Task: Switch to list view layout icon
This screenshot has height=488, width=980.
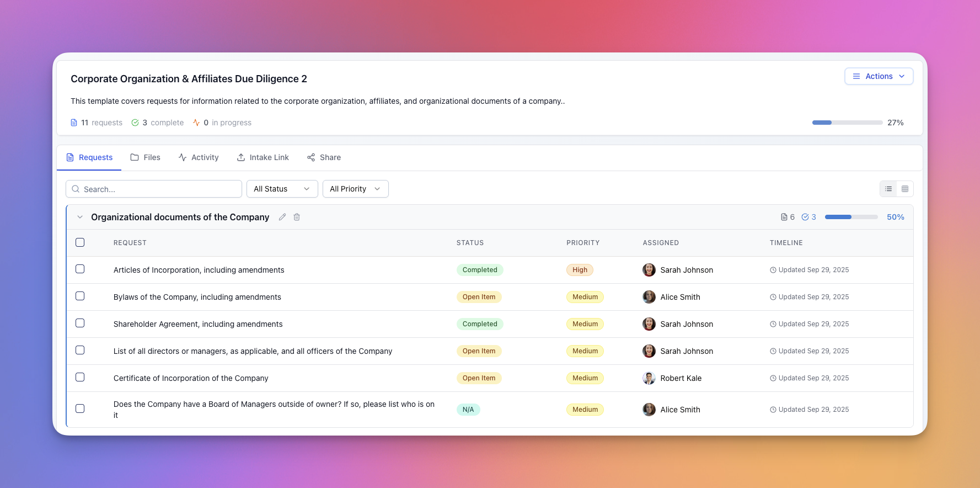Action: (x=888, y=189)
